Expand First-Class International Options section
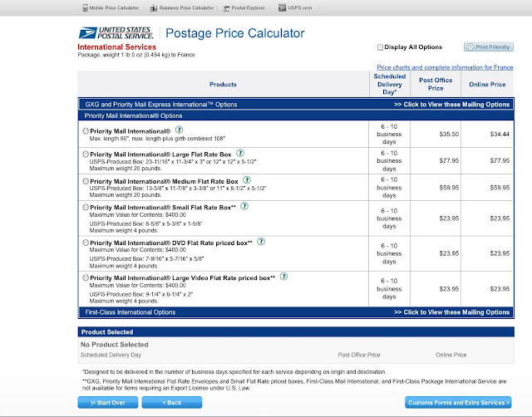 tap(296, 312)
